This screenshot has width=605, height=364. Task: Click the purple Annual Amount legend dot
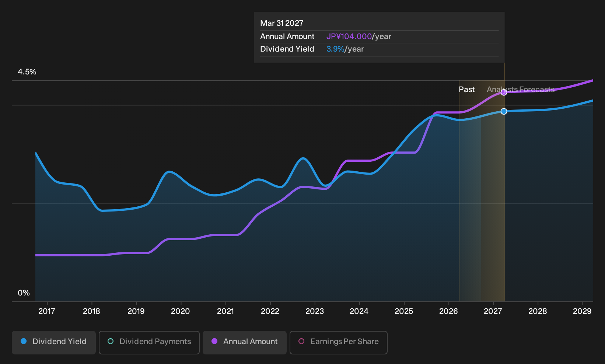tap(214, 342)
